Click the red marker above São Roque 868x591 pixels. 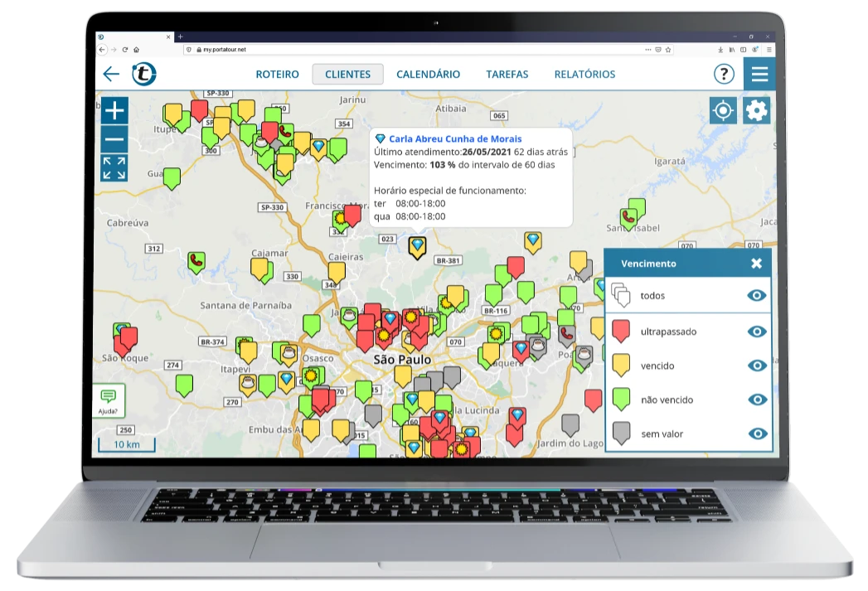tap(129, 338)
